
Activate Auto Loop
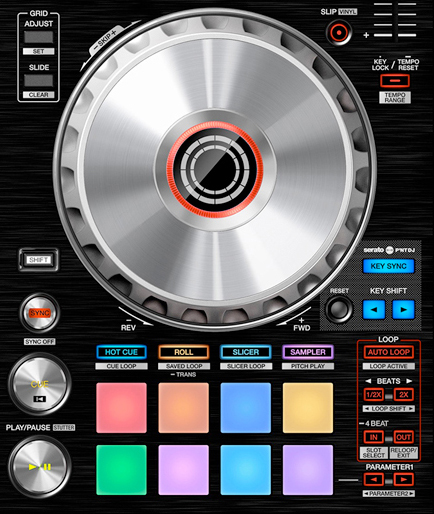tap(388, 352)
